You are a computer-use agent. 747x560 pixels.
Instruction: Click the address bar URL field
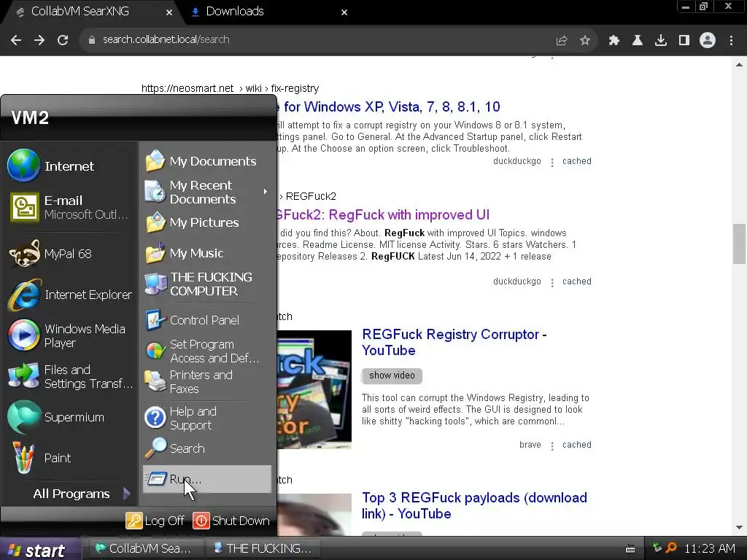(314, 40)
